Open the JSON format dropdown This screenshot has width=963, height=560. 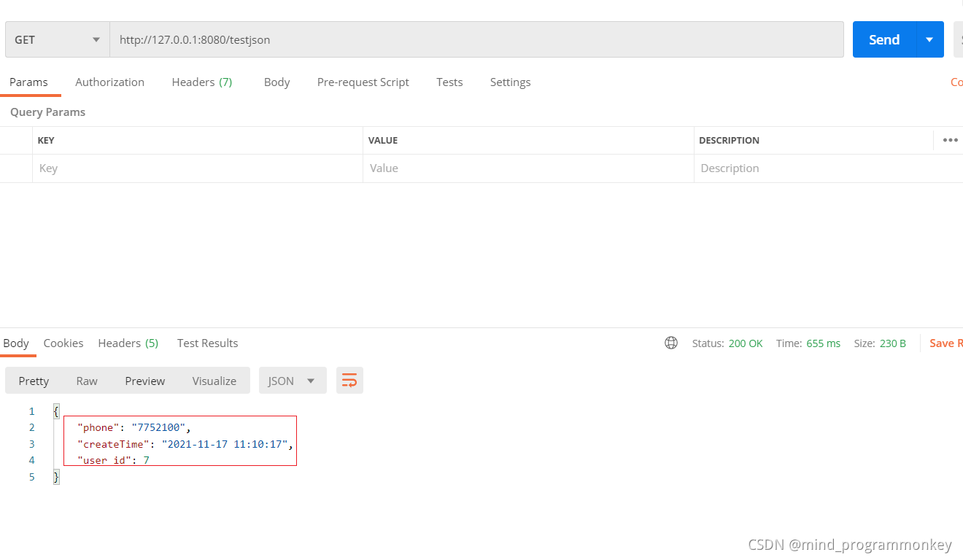[293, 381]
